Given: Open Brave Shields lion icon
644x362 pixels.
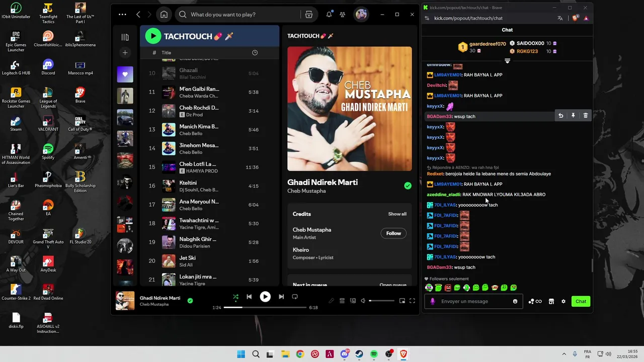Looking at the screenshot, I should tap(576, 18).
